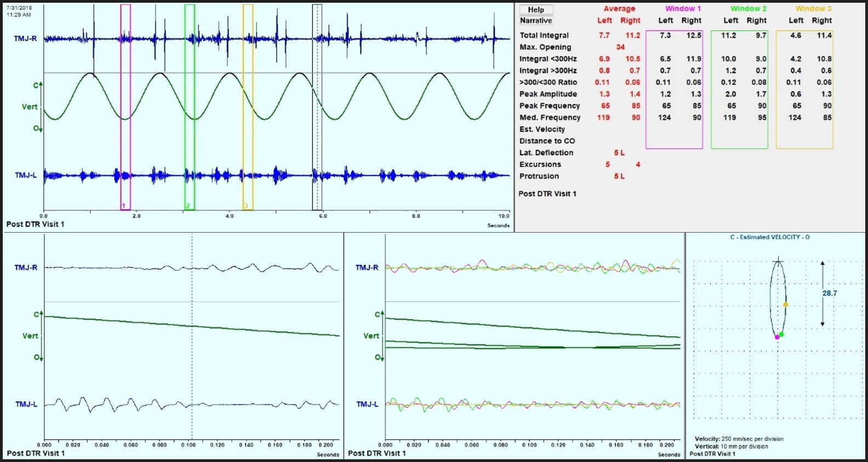Image resolution: width=868 pixels, height=462 pixels.
Task: Select yellow window marker 3 on sweep
Action: click(x=248, y=107)
